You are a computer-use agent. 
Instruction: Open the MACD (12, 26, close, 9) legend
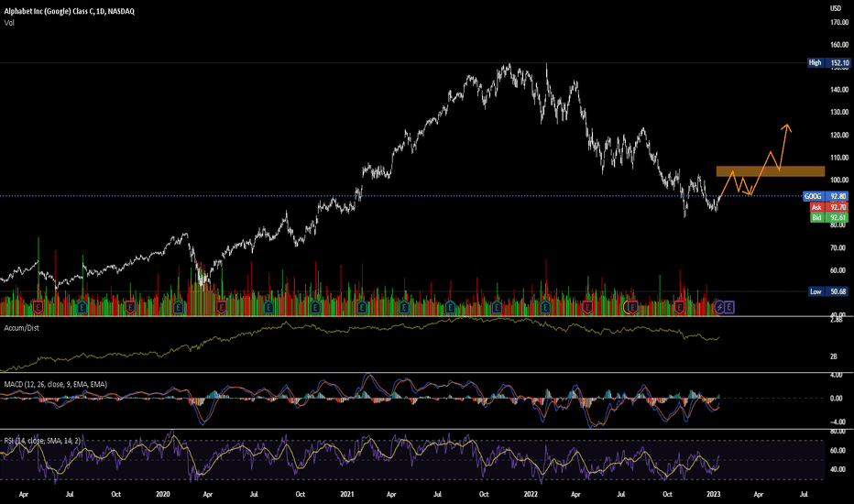55,384
